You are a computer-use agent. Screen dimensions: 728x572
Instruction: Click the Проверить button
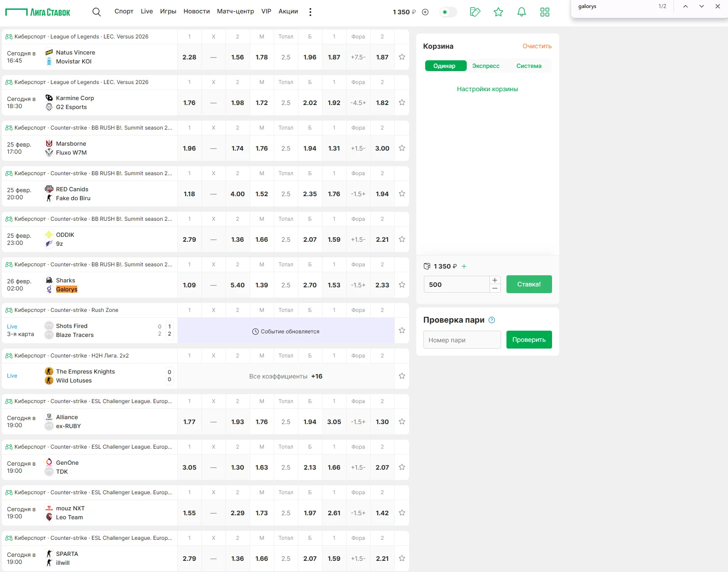point(529,340)
